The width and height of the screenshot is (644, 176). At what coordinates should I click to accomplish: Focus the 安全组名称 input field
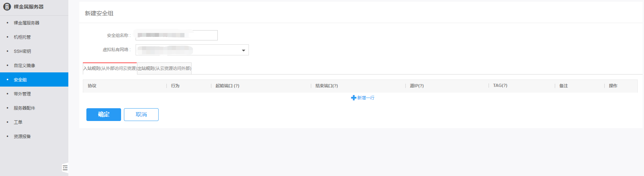177,35
